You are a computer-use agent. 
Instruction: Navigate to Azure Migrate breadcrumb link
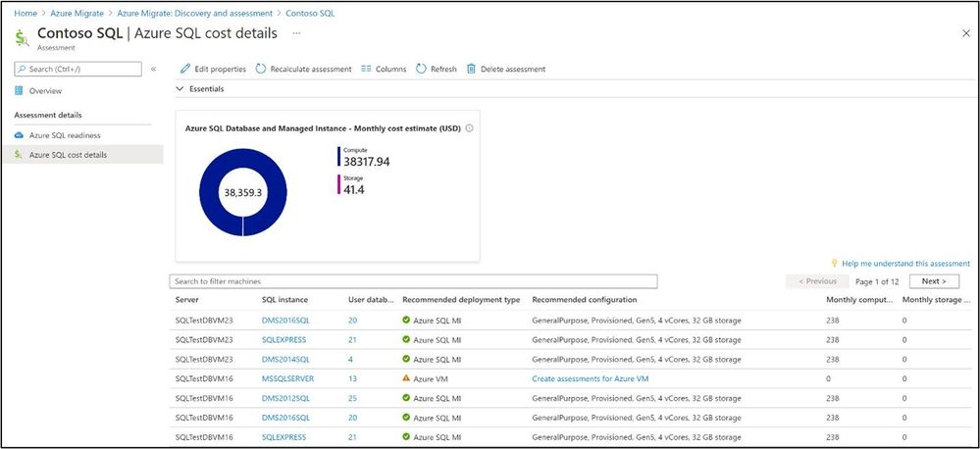tap(77, 13)
